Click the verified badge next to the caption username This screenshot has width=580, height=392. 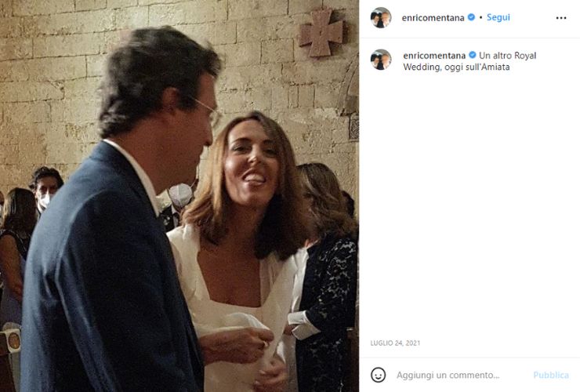pos(472,56)
